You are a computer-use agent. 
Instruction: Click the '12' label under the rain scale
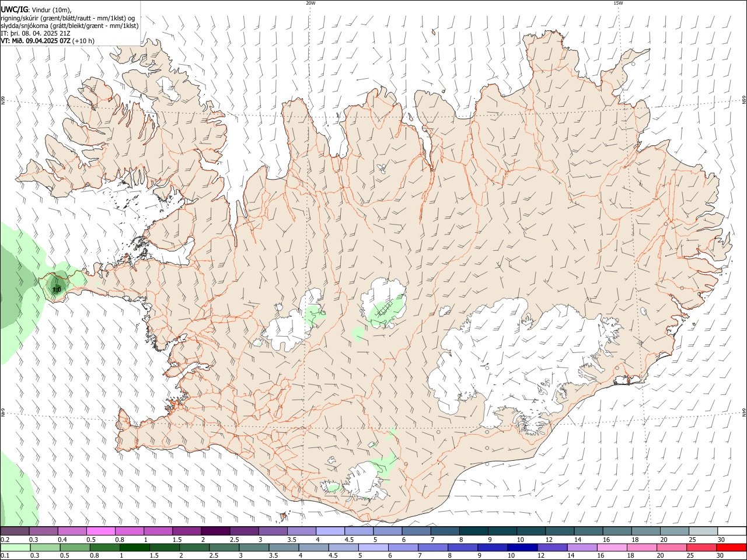coord(541,556)
